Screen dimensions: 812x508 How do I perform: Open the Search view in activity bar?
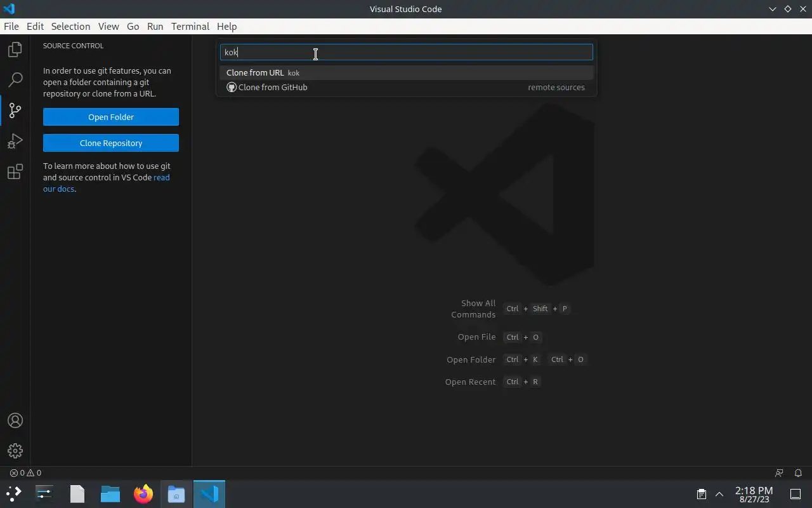tap(15, 80)
